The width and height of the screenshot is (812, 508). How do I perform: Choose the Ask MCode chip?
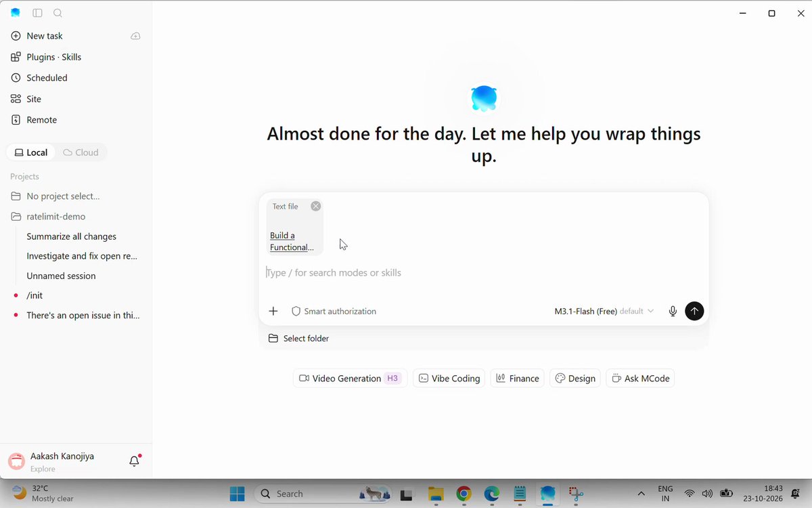coord(640,379)
